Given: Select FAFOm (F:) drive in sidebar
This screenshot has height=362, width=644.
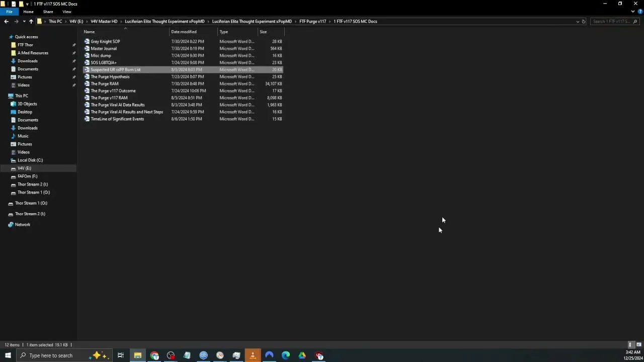Looking at the screenshot, I should (x=27, y=176).
